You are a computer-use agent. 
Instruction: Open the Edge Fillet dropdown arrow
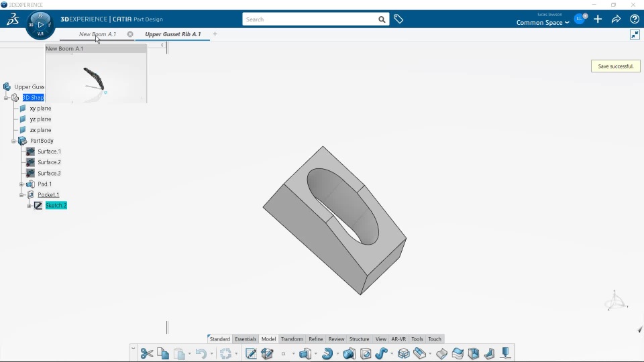pos(430,353)
